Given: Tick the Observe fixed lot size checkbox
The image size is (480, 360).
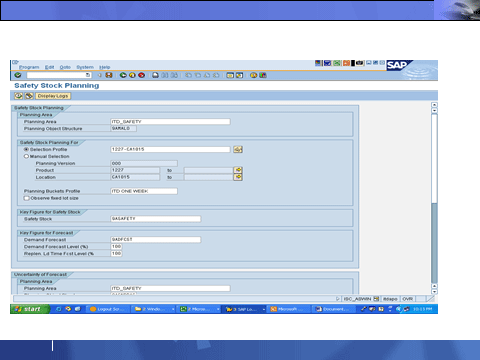Looking at the screenshot, I should click(x=27, y=198).
